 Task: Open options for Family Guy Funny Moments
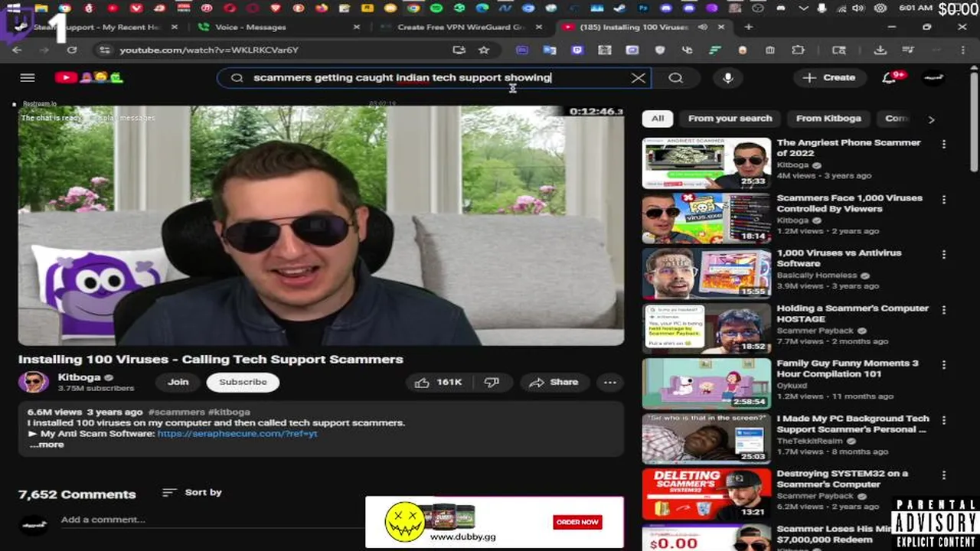(943, 365)
